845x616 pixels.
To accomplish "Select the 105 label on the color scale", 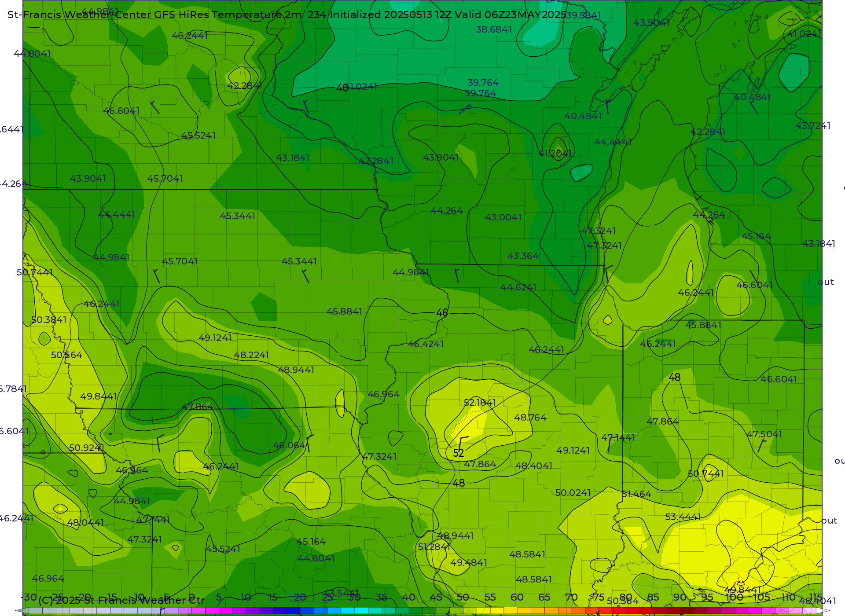I will [761, 598].
